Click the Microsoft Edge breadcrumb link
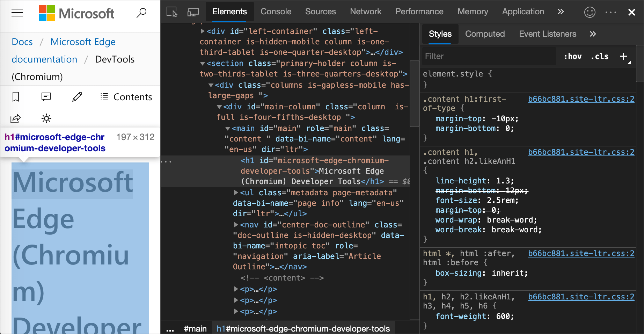Image resolution: width=644 pixels, height=334 pixels. pyautogui.click(x=83, y=42)
